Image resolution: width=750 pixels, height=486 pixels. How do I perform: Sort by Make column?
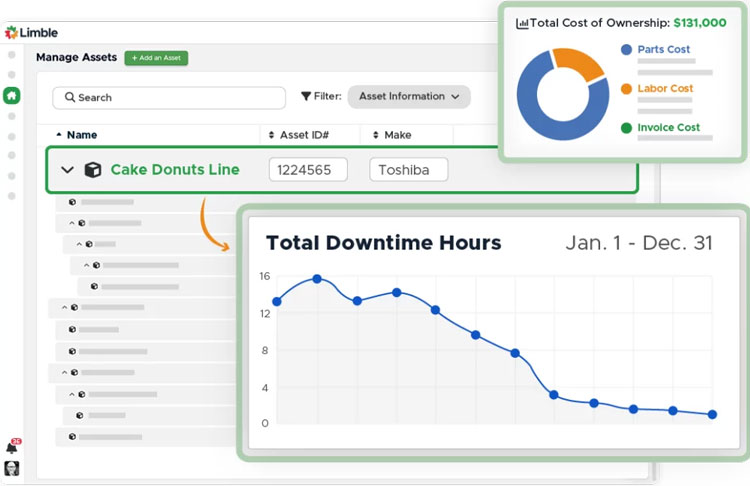tap(392, 135)
